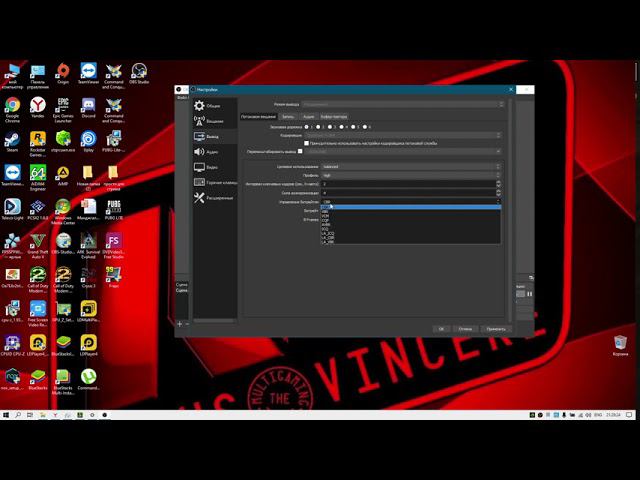This screenshot has width=640, height=480.
Task: Select the Output settings section (Вывод)
Action: [x=215, y=136]
